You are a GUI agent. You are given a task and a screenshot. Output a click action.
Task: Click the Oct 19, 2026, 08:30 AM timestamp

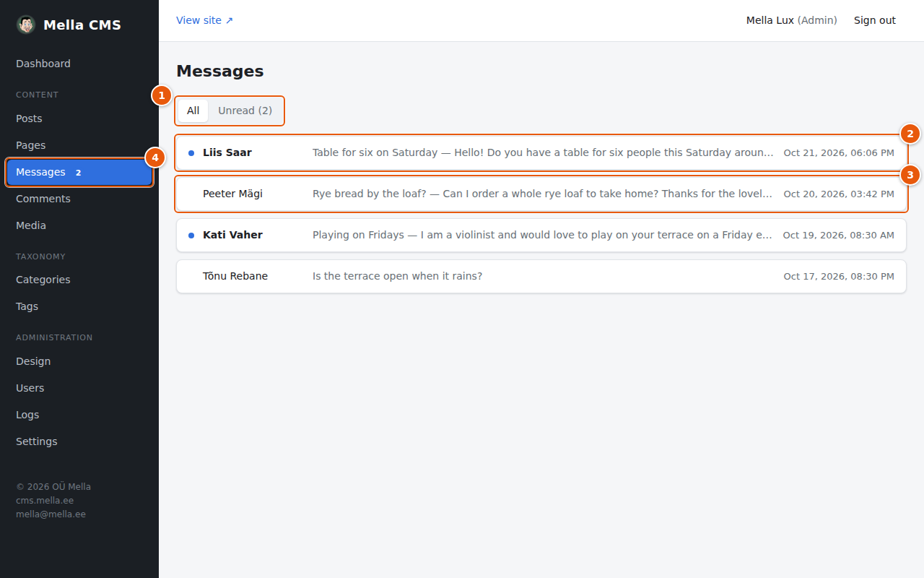point(838,236)
